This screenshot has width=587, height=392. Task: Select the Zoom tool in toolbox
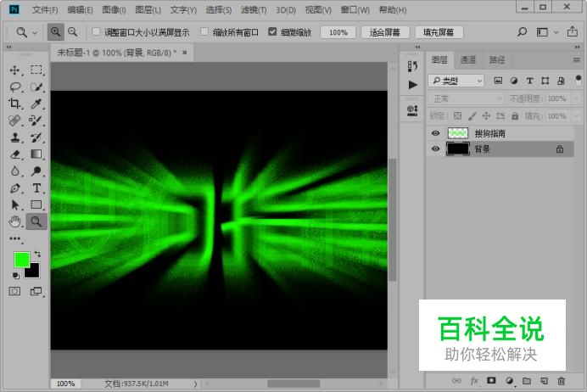[x=36, y=221]
